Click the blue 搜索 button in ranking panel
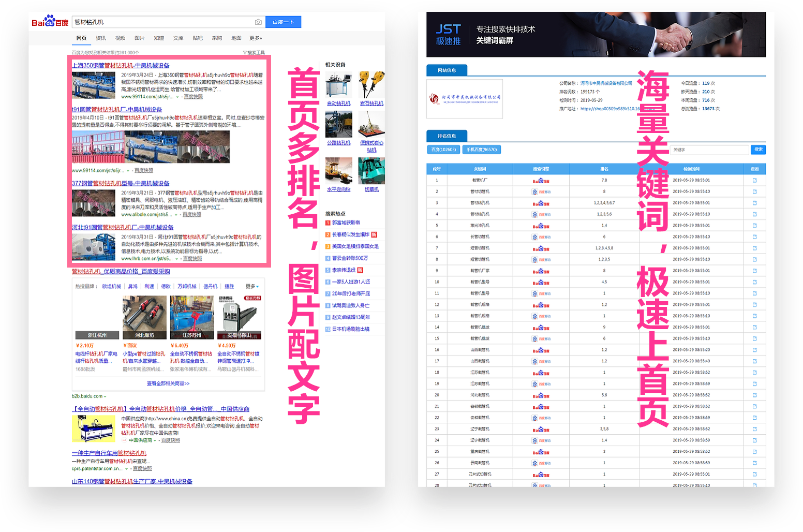The width and height of the screenshot is (803, 532). tap(758, 150)
